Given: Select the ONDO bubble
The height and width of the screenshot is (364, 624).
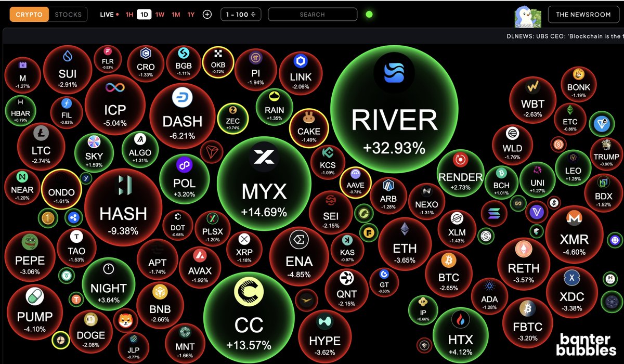Looking at the screenshot, I should pos(61,189).
